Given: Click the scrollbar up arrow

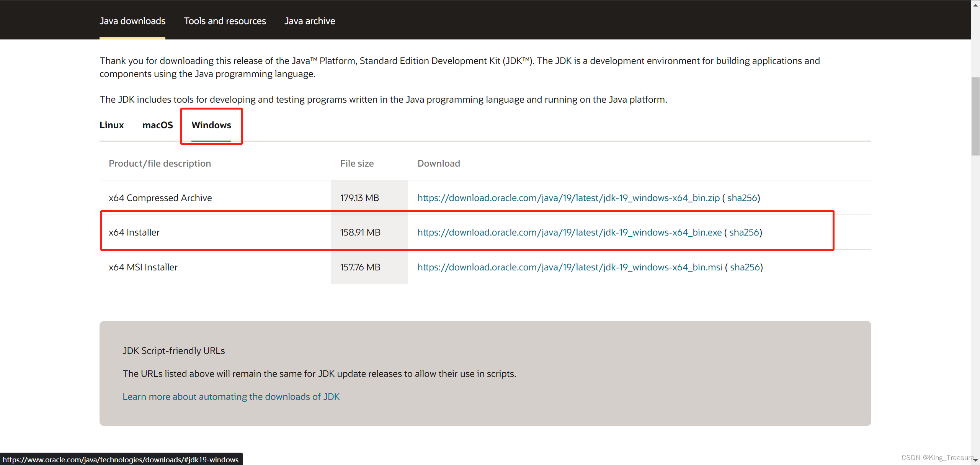Looking at the screenshot, I should pos(975,5).
